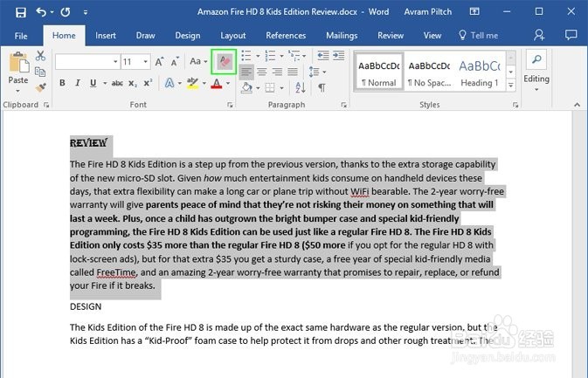Sort text with A-Z icon

tap(300, 88)
